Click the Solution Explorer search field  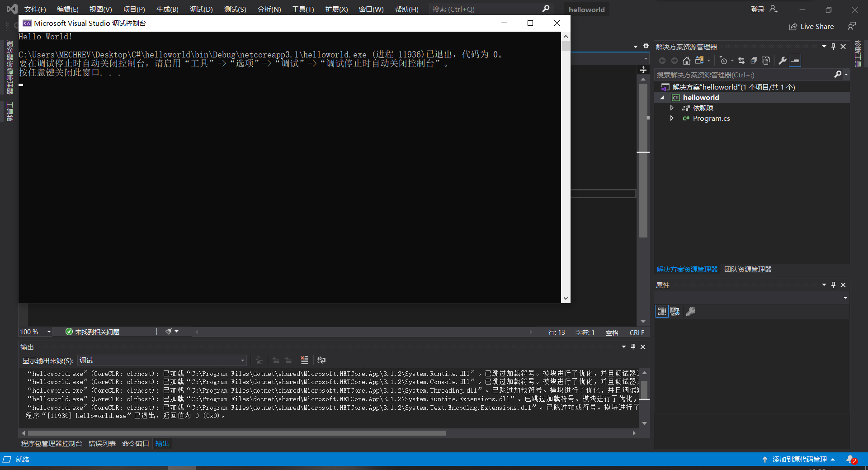[744, 75]
